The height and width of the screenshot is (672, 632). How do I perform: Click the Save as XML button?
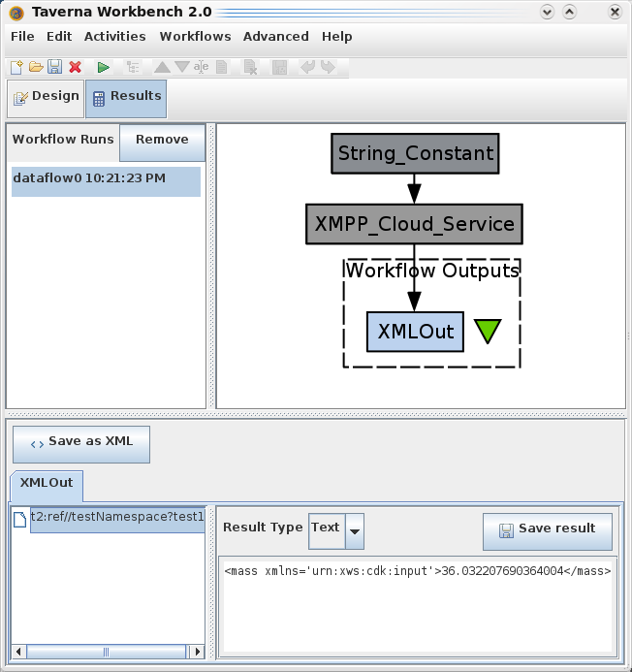point(81,442)
